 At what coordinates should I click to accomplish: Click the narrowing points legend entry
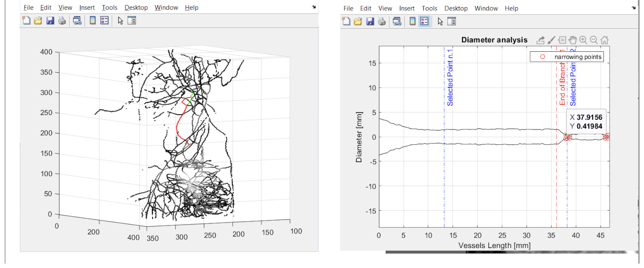(x=577, y=57)
